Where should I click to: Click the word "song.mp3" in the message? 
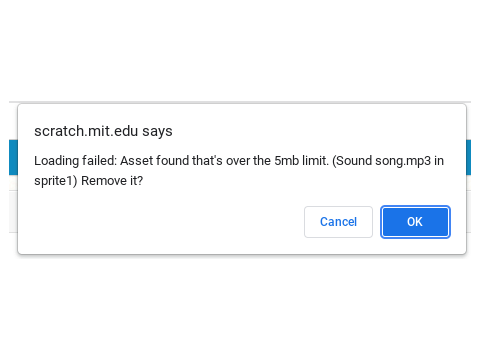(x=403, y=161)
